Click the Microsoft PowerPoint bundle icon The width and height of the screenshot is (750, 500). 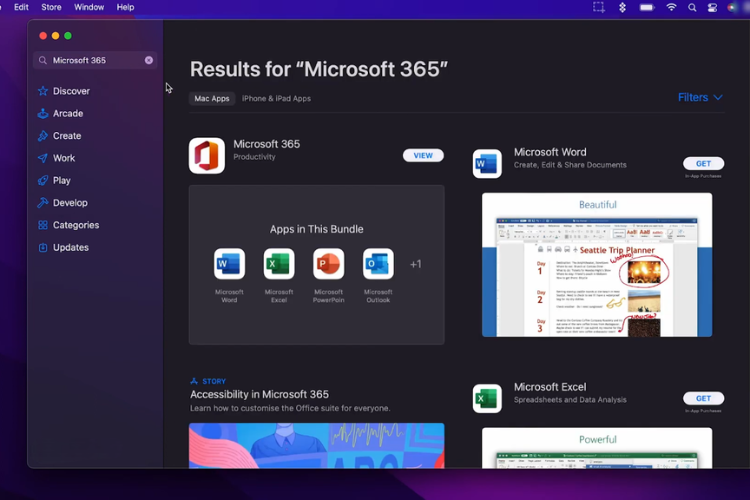pyautogui.click(x=329, y=264)
